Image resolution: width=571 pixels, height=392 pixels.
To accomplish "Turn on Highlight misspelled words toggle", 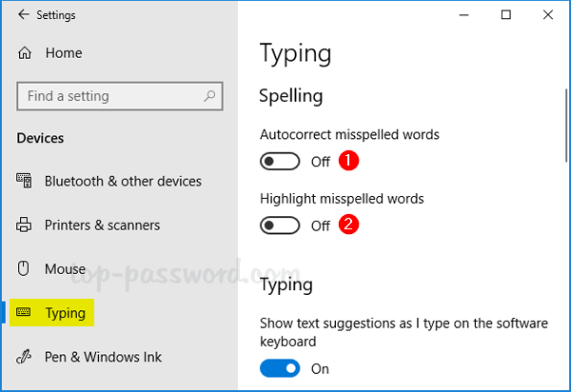I will coord(281,225).
